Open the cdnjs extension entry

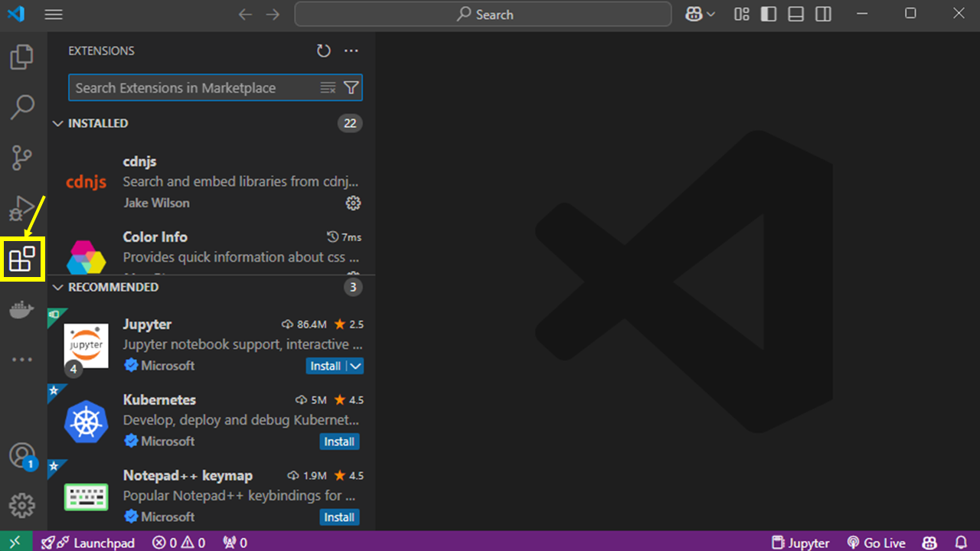pyautogui.click(x=211, y=182)
